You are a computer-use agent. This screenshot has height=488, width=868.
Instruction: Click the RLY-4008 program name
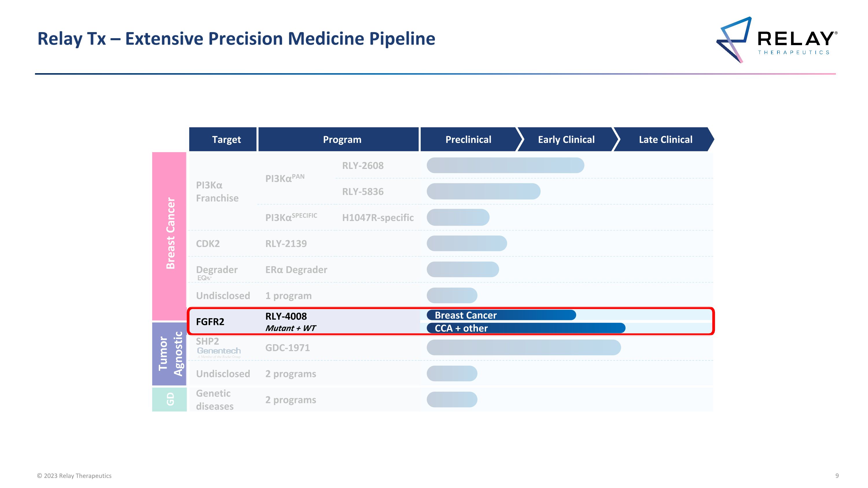pyautogui.click(x=286, y=316)
